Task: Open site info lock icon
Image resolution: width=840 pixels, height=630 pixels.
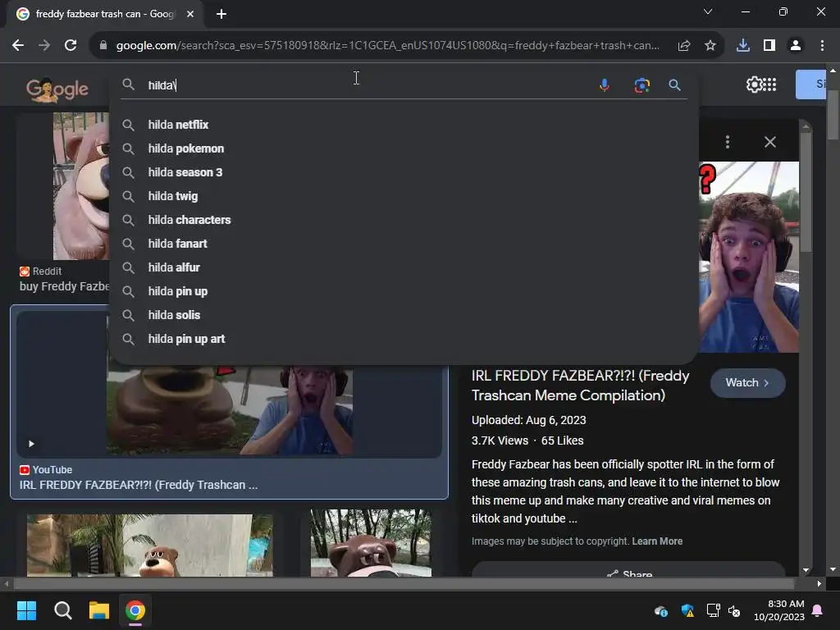Action: pos(103,46)
